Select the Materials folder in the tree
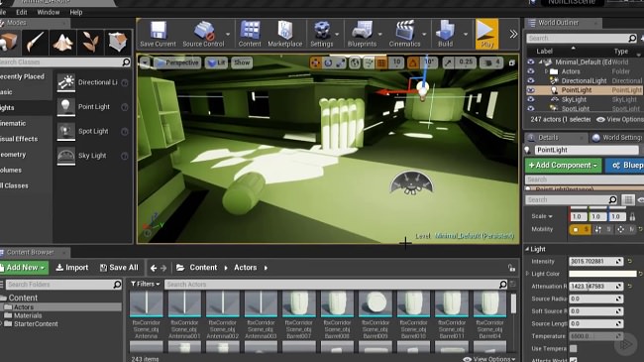 click(28, 315)
